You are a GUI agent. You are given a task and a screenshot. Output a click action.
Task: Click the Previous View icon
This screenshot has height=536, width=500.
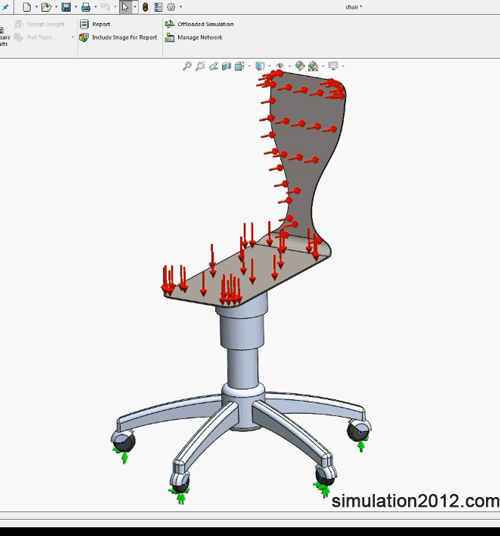click(x=214, y=66)
